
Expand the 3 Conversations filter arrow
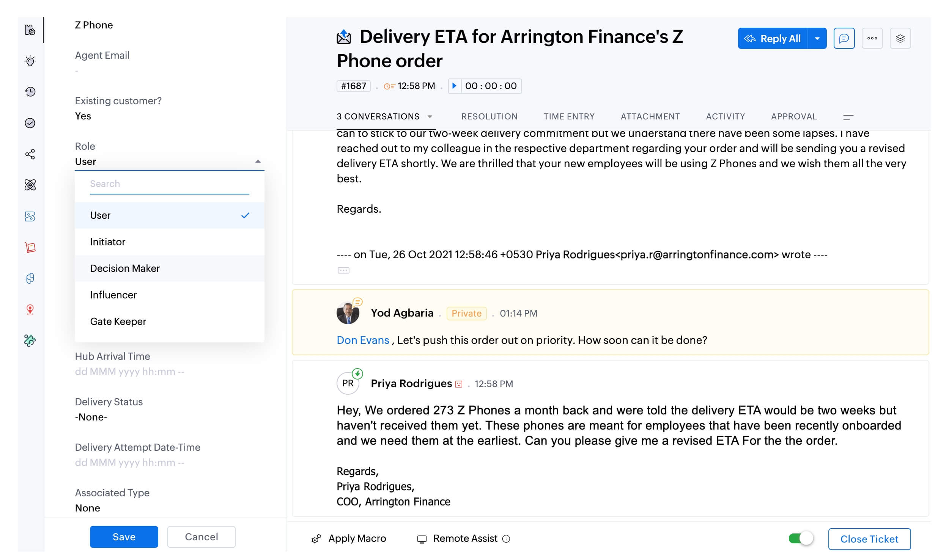click(430, 117)
